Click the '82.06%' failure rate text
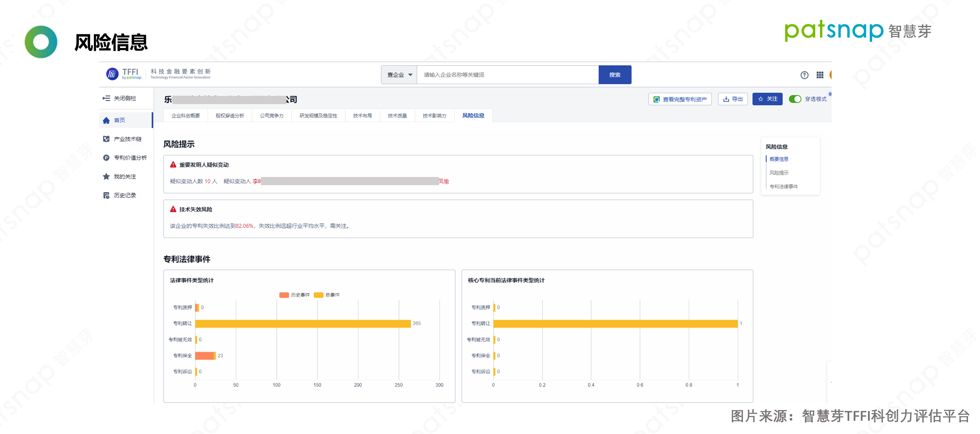 [244, 226]
